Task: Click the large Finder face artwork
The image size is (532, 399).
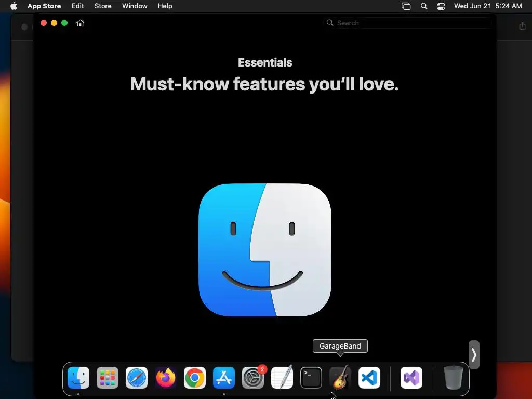Action: click(265, 250)
